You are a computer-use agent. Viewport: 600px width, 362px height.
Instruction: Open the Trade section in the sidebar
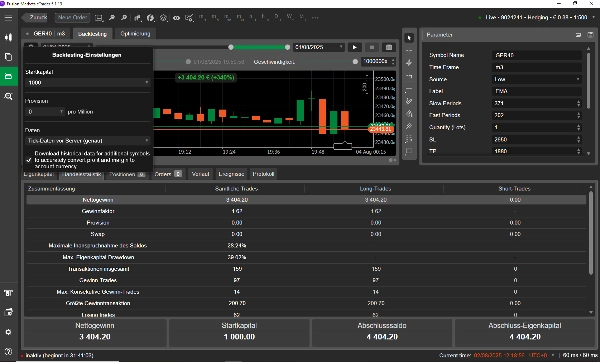(8, 37)
